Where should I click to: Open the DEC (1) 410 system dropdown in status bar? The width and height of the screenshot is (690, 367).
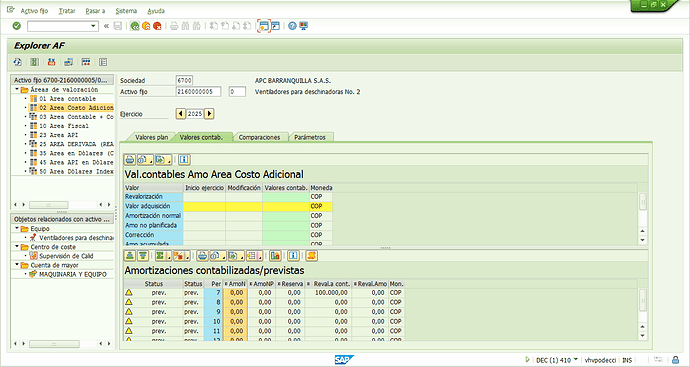pyautogui.click(x=575, y=360)
